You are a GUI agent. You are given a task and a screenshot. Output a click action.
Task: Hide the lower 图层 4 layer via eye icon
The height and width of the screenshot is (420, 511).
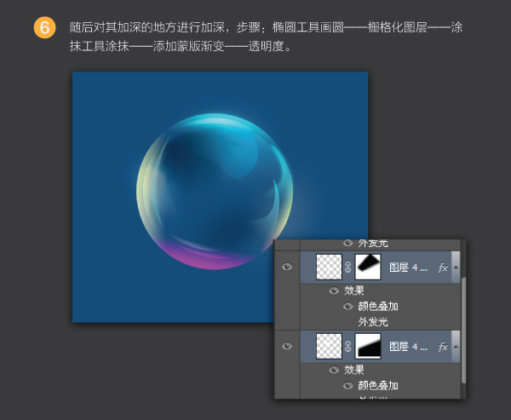click(287, 346)
